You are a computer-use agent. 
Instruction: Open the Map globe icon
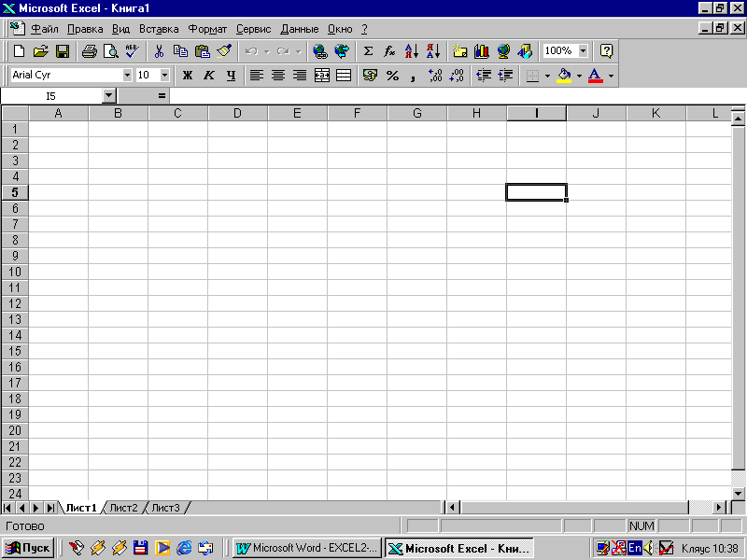coord(503,51)
